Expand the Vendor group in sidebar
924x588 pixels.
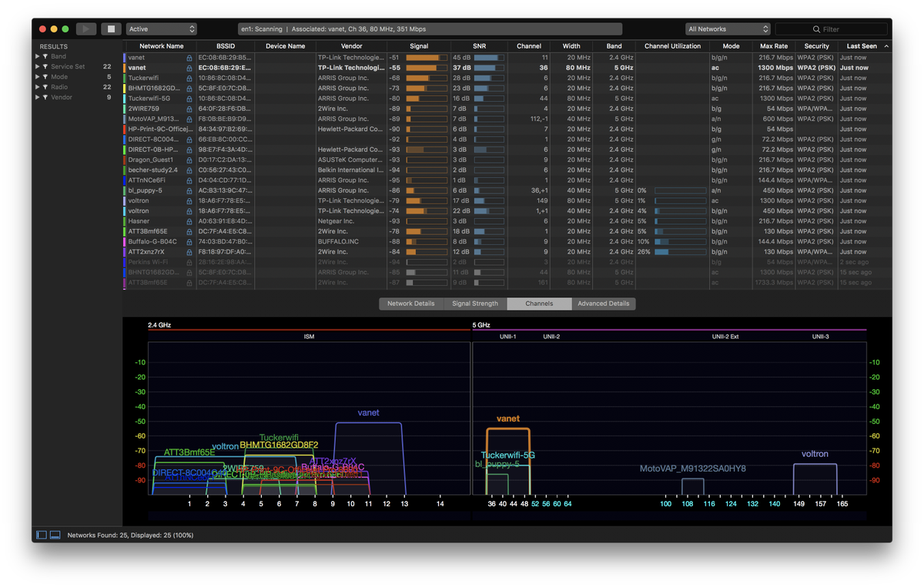click(x=37, y=98)
